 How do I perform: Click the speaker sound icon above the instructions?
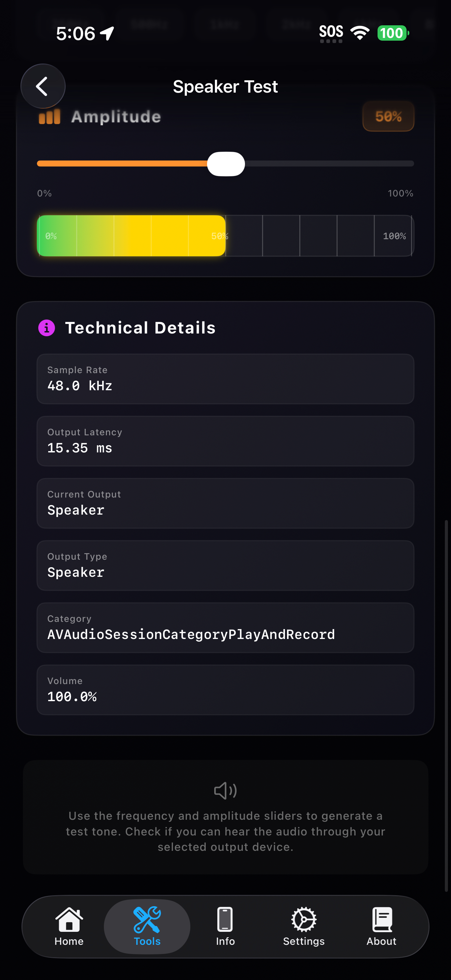(x=225, y=790)
